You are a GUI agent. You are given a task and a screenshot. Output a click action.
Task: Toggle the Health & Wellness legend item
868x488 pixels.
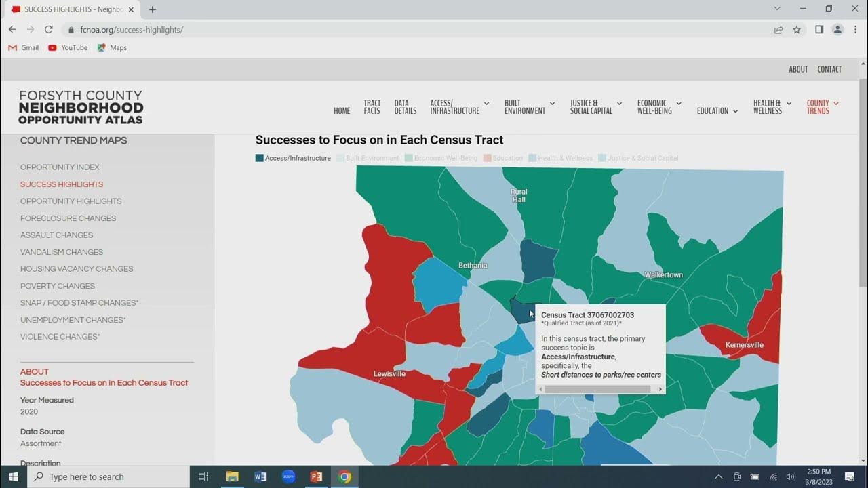tap(561, 158)
